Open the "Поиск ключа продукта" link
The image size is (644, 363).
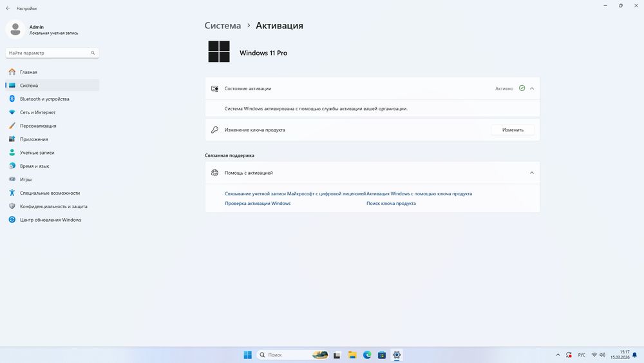click(x=391, y=204)
